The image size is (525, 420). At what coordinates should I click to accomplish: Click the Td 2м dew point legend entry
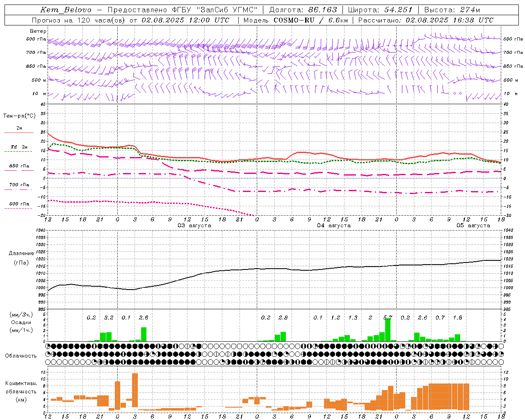[x=19, y=147]
